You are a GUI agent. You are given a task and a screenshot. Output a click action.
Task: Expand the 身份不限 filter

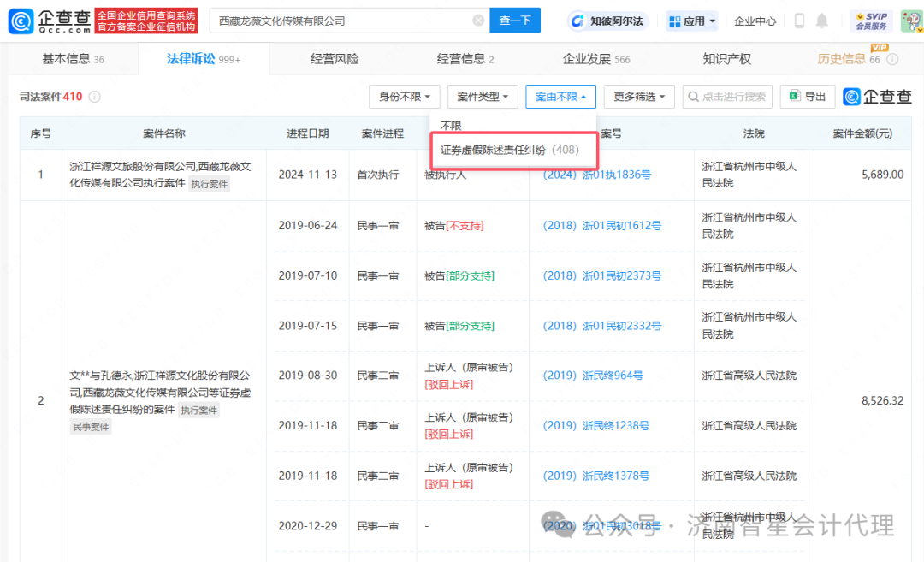pyautogui.click(x=404, y=97)
